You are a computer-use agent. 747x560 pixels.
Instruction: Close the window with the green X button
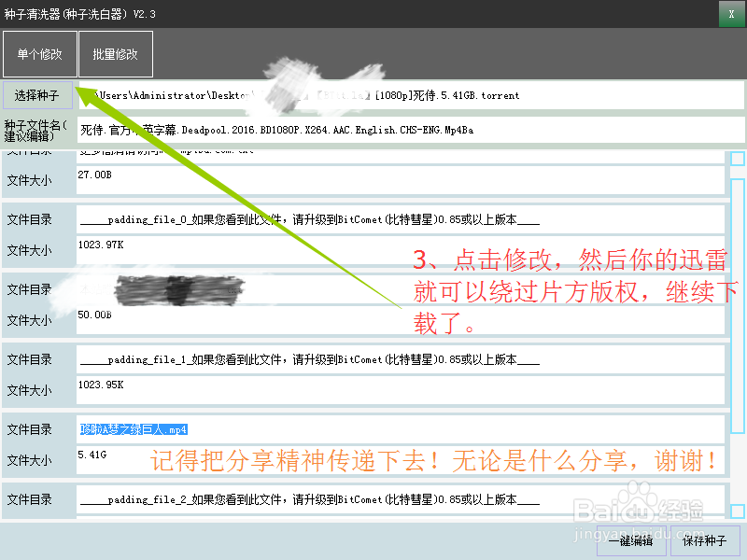pos(731,14)
